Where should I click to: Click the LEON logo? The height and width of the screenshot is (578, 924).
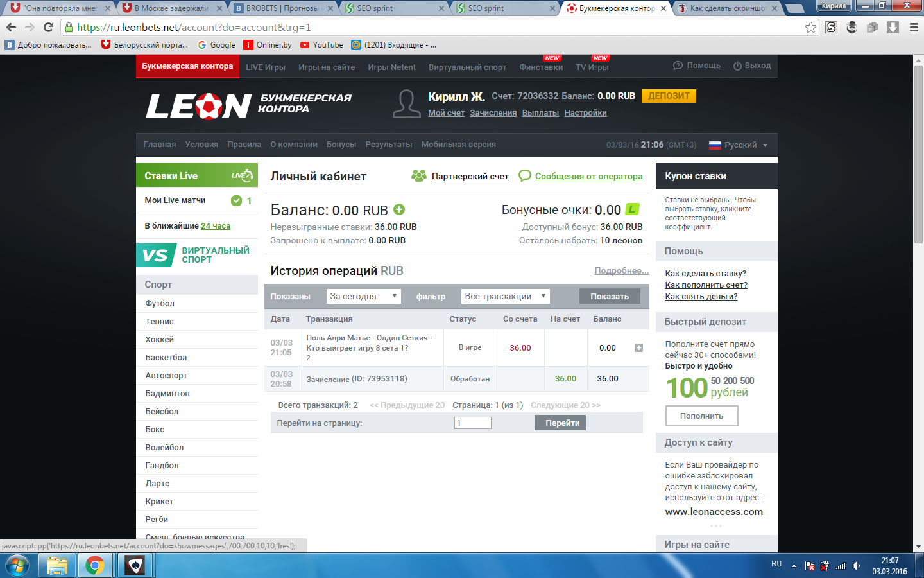[198, 106]
